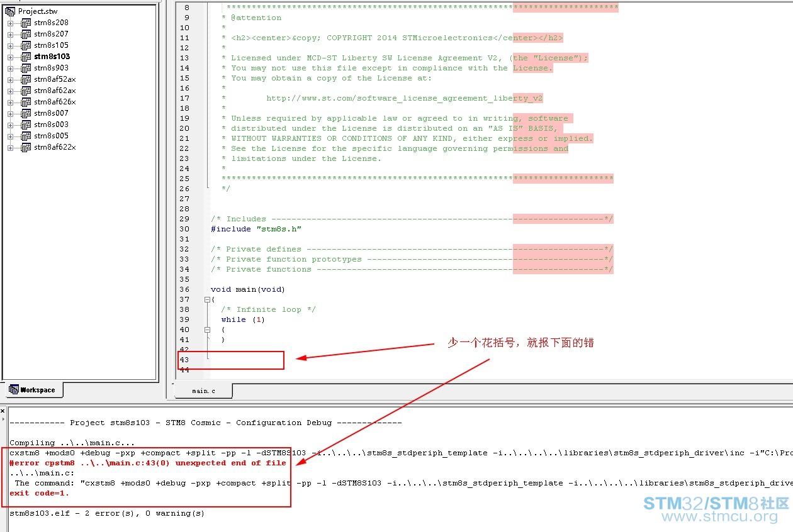Screen dimensions: 793x532
Task: Expand the stm8af62ax project node
Action: coord(10,91)
